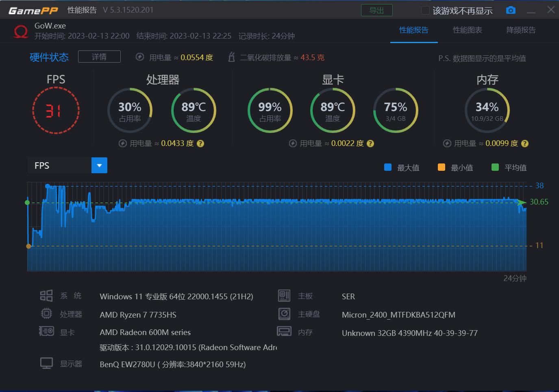This screenshot has height=392, width=559.
Task: Click the CPU power usage help question mark
Action: pos(200,143)
